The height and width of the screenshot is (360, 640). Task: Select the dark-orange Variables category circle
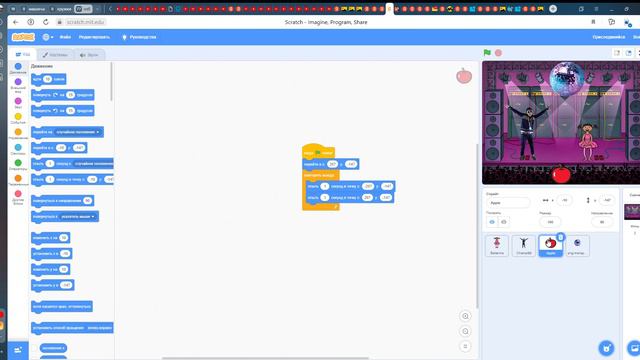[x=18, y=178]
